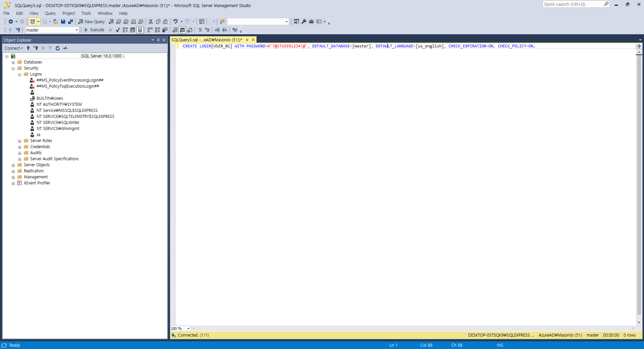Decrease the indent of the line
The height and width of the screenshot is (349, 644).
(217, 30)
